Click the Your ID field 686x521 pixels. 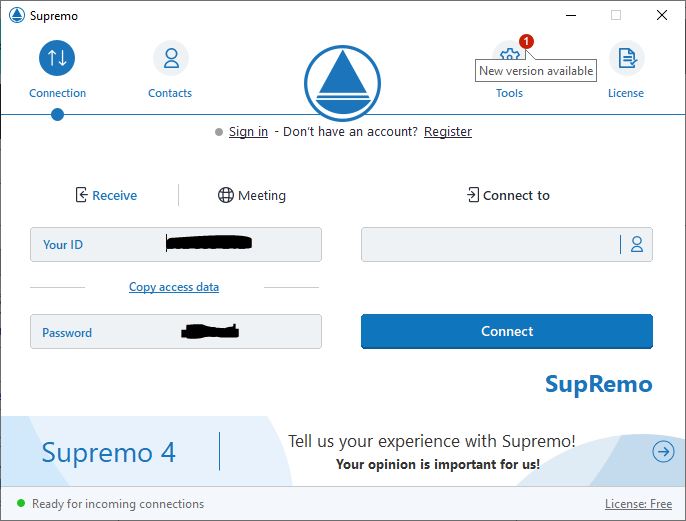[176, 244]
